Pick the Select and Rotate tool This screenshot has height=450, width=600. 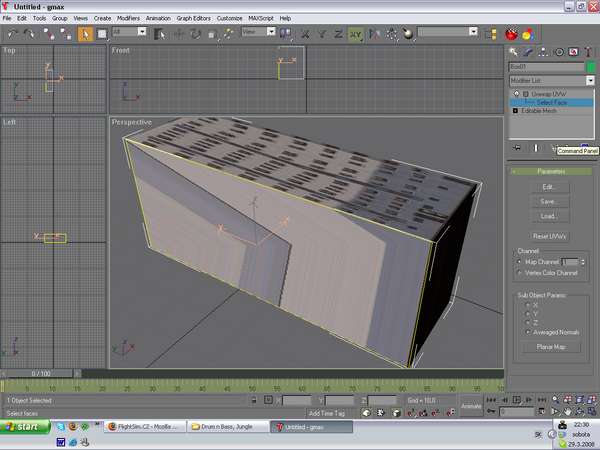click(x=194, y=32)
